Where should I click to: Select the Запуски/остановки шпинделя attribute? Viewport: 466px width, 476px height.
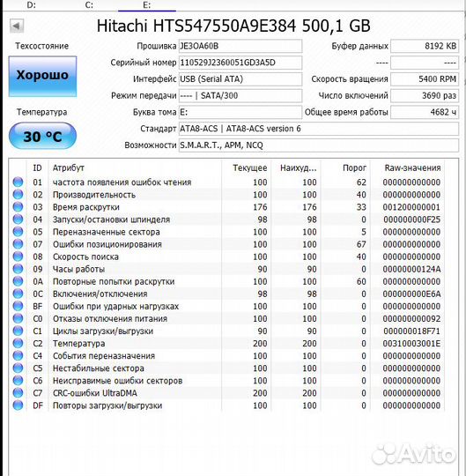tap(111, 219)
